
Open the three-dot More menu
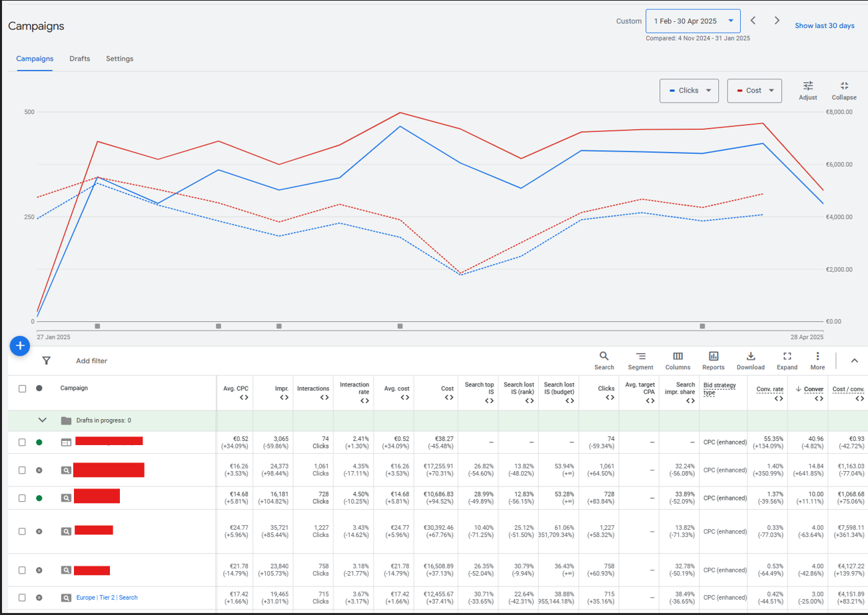coord(817,356)
